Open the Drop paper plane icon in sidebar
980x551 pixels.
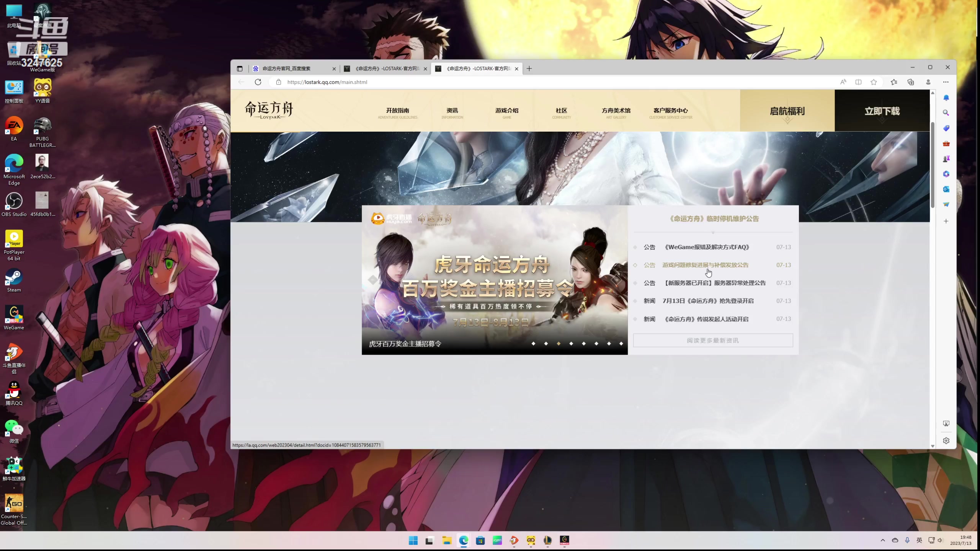tap(946, 204)
